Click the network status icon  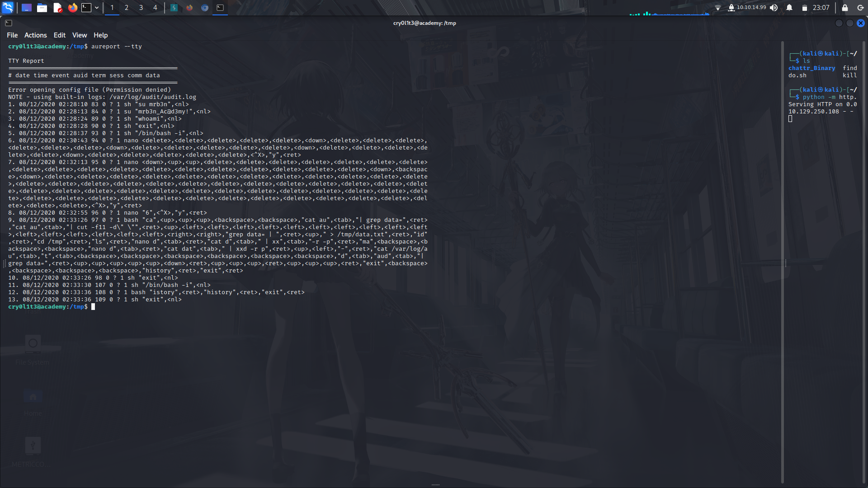tap(718, 8)
